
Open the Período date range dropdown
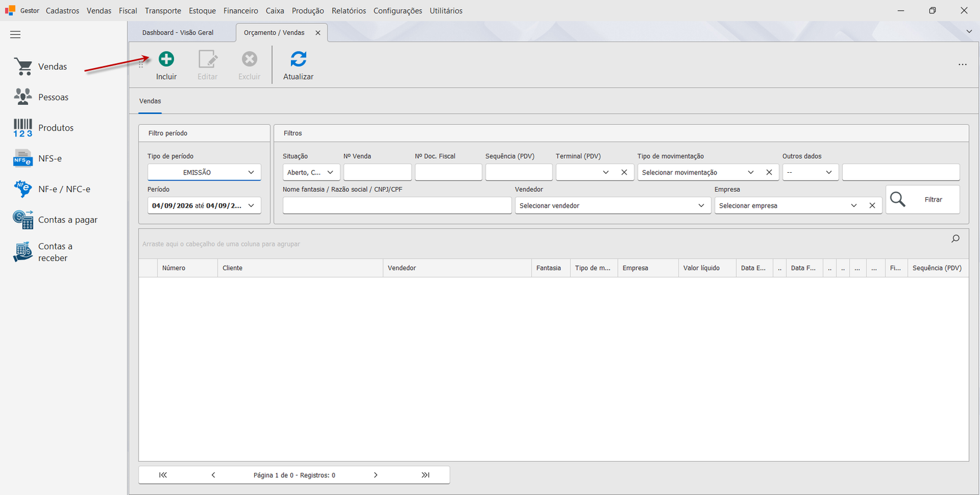click(x=204, y=205)
